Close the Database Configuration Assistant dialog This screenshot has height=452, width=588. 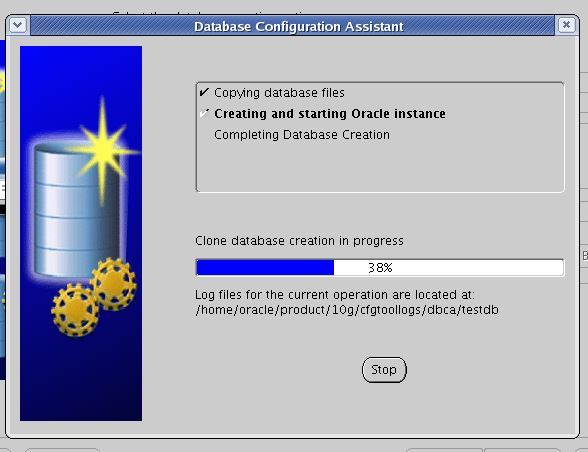pos(566,25)
